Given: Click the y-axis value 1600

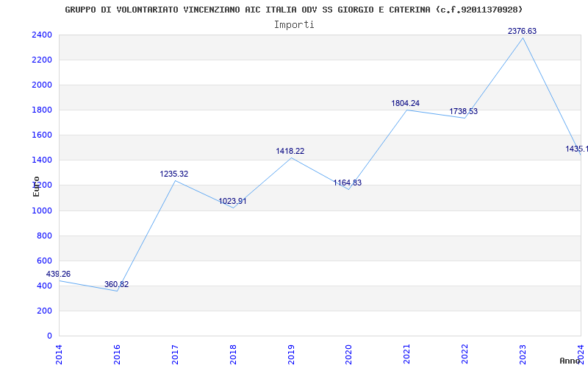Looking at the screenshot, I should pos(42,135).
